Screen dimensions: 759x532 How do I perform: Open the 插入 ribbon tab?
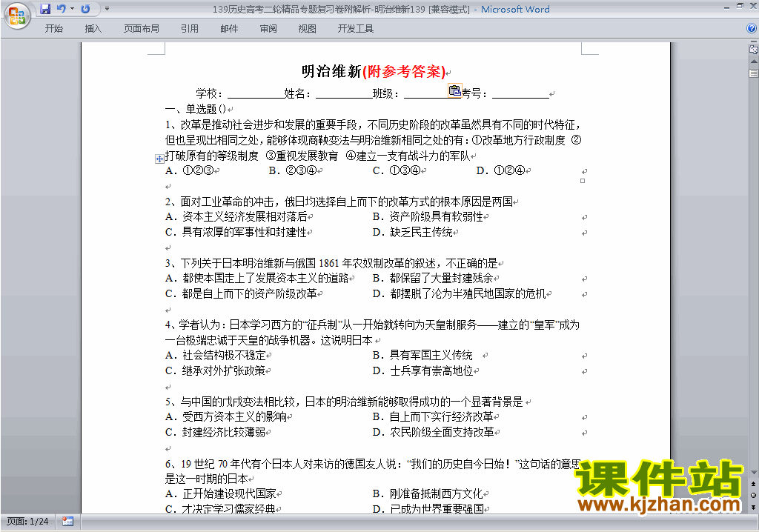(x=93, y=29)
